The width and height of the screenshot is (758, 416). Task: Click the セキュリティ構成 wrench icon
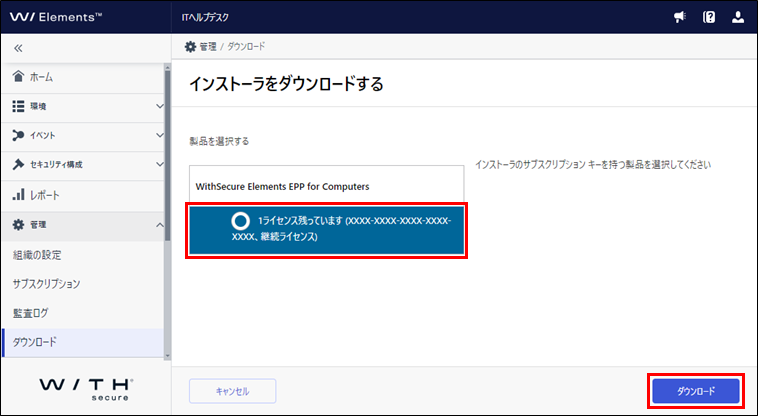18,164
